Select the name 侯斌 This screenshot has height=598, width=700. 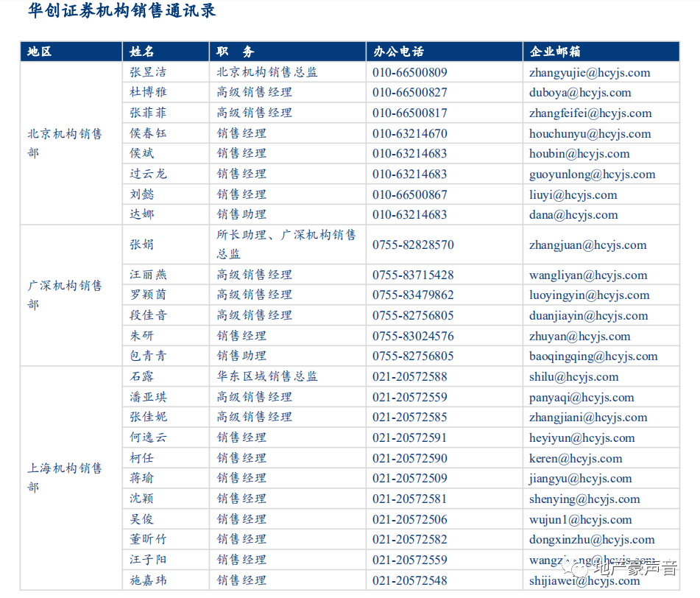(x=142, y=153)
